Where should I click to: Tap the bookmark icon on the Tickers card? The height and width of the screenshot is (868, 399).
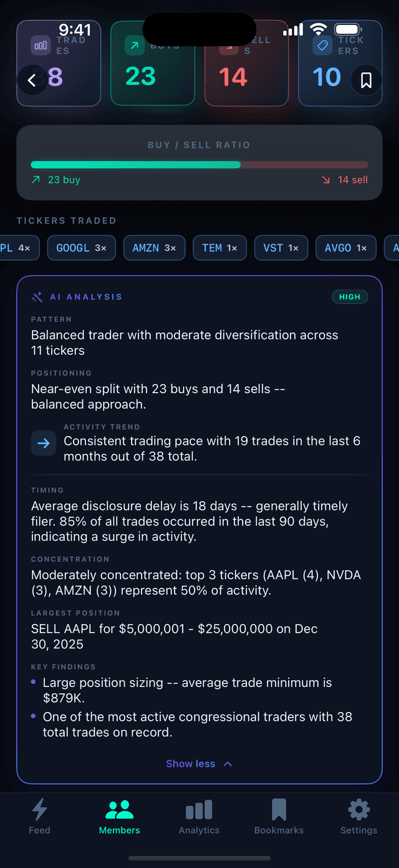(366, 81)
